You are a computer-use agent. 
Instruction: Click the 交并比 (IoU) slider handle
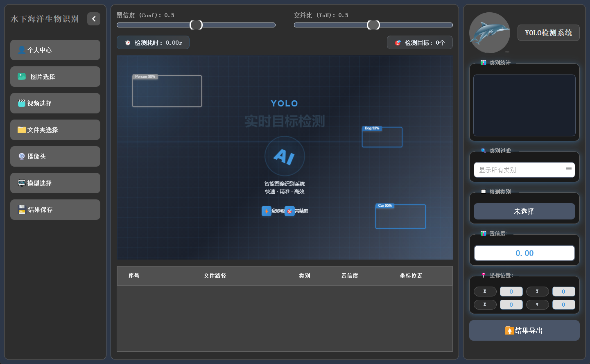click(373, 25)
